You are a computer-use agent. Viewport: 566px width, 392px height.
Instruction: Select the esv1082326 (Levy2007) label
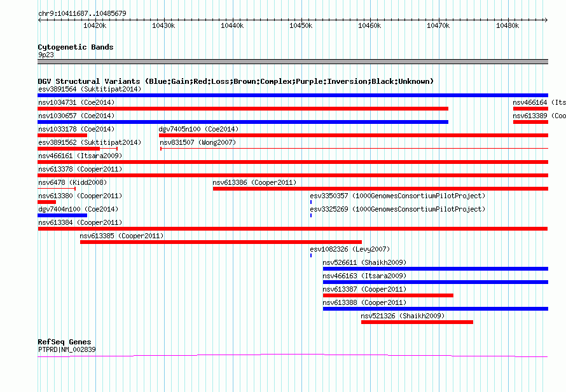[x=350, y=249]
